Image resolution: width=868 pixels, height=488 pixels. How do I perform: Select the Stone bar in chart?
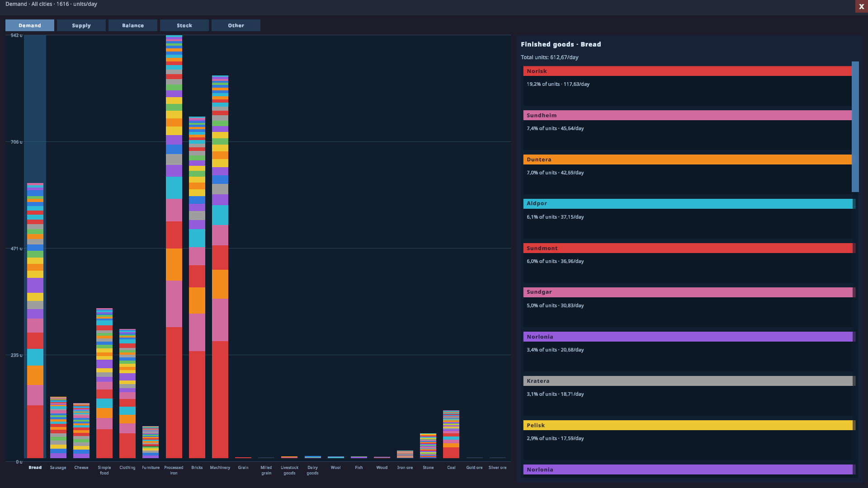point(428,446)
